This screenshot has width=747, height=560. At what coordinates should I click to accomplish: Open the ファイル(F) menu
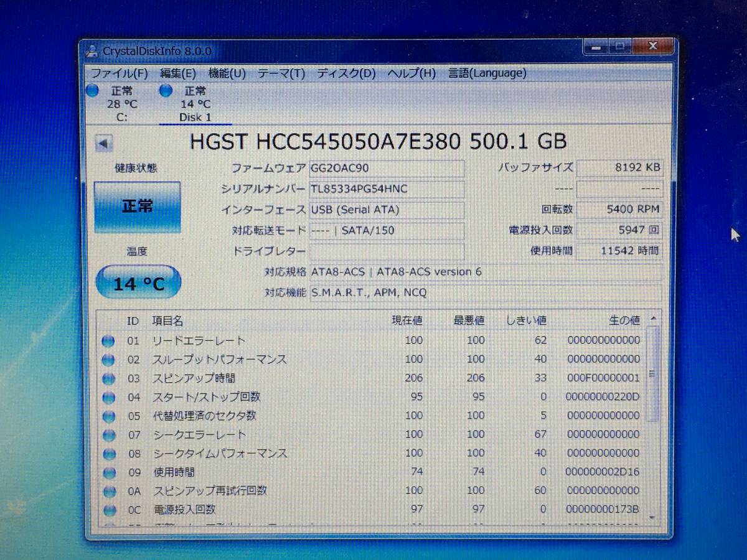tap(119, 73)
